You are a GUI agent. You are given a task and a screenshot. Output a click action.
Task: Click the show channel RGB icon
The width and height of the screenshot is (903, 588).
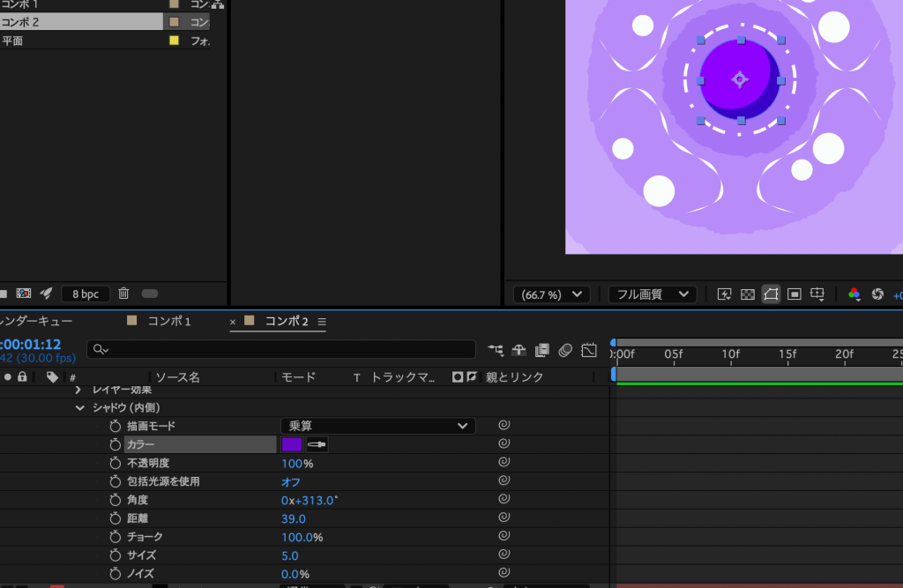tap(854, 294)
